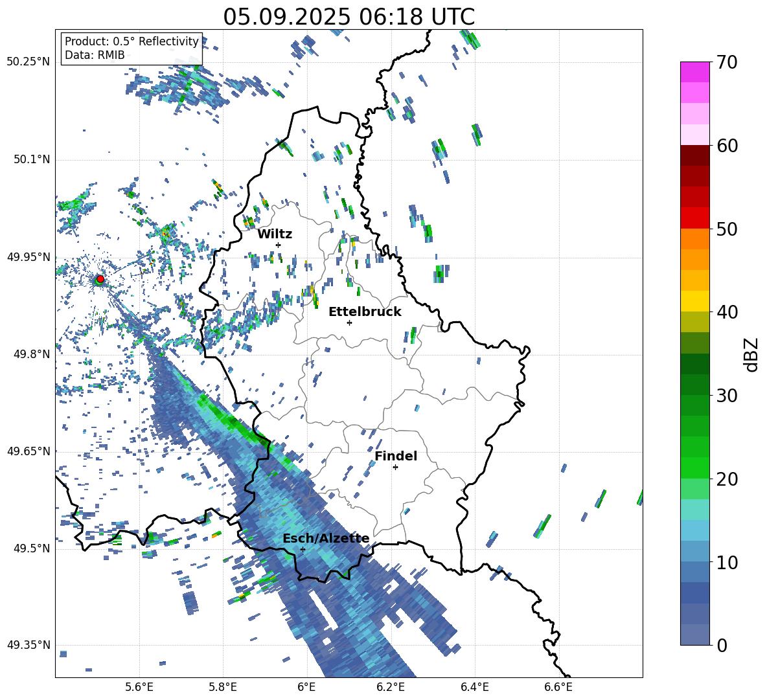Click the 40 label on the colorbar
Screen dimensions: 767x700
[726, 312]
